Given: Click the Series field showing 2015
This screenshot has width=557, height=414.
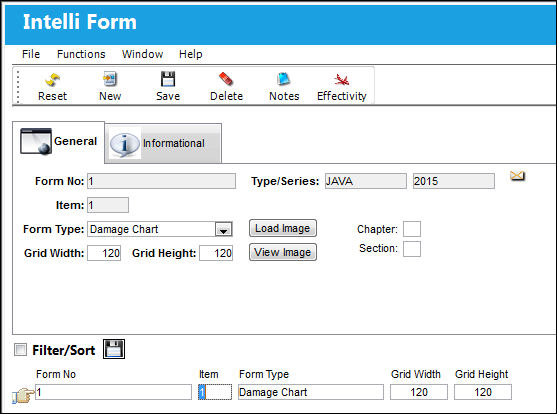Looking at the screenshot, I should coord(454,181).
